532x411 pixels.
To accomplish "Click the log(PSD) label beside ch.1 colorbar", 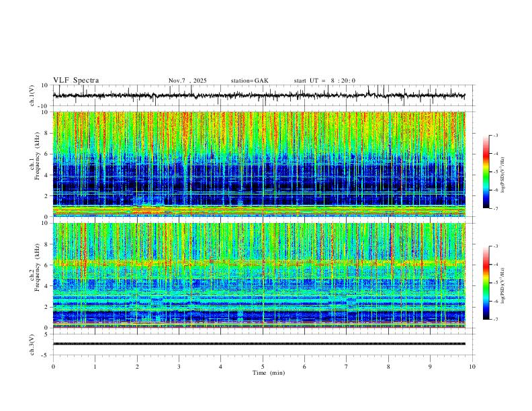I will tap(503, 175).
